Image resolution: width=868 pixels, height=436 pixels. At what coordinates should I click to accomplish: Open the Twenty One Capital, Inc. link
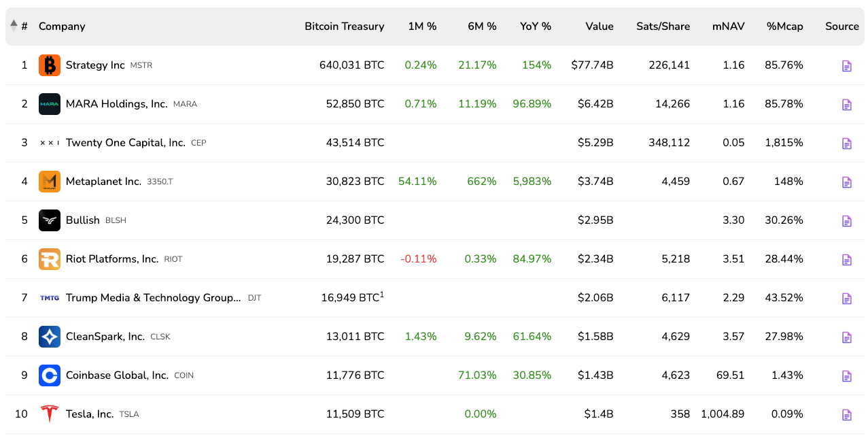click(x=125, y=143)
